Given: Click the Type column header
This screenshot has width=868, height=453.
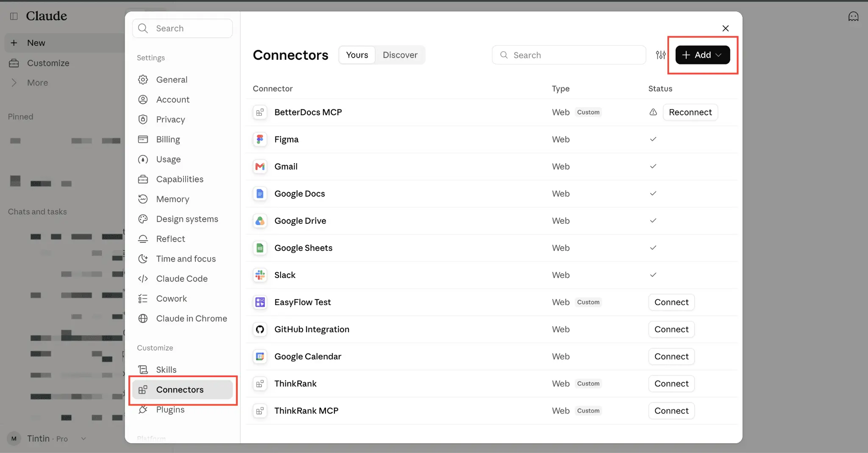Looking at the screenshot, I should tap(560, 89).
